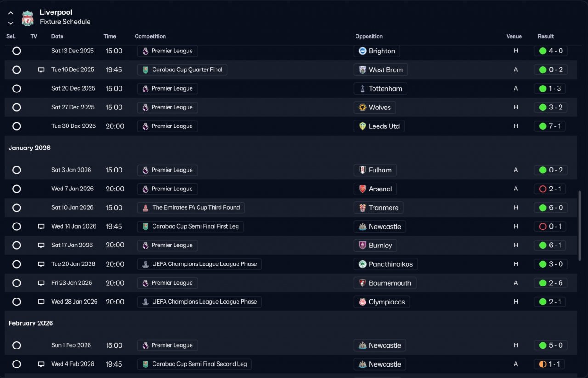View the 0 - 1 result against Newcastle
The image size is (588, 378).
pyautogui.click(x=550, y=227)
